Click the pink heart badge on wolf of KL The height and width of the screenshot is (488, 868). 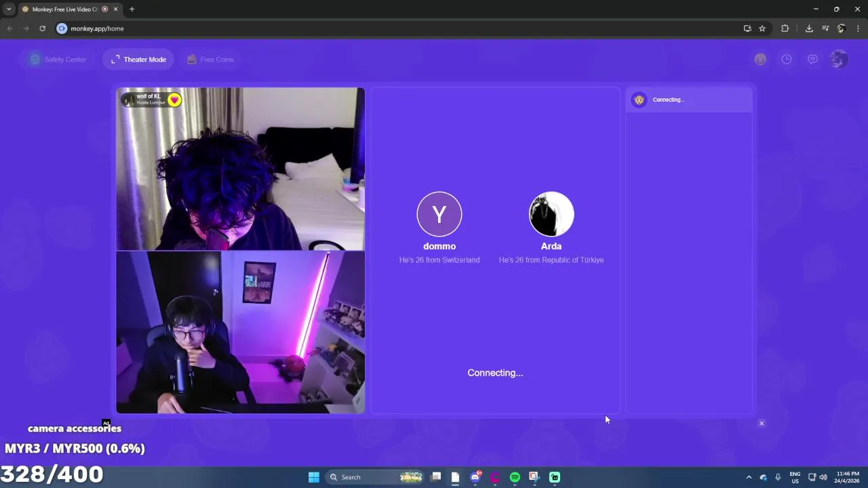coord(174,100)
